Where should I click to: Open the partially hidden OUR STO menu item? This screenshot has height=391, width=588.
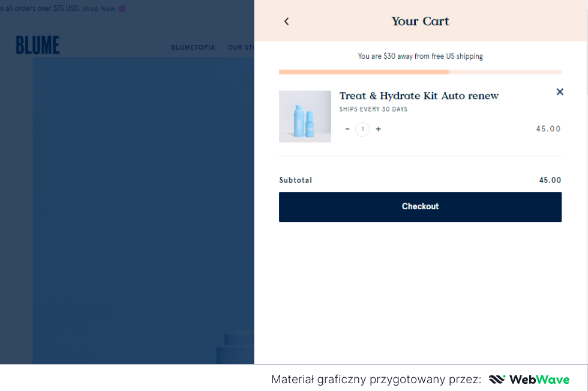(x=241, y=47)
